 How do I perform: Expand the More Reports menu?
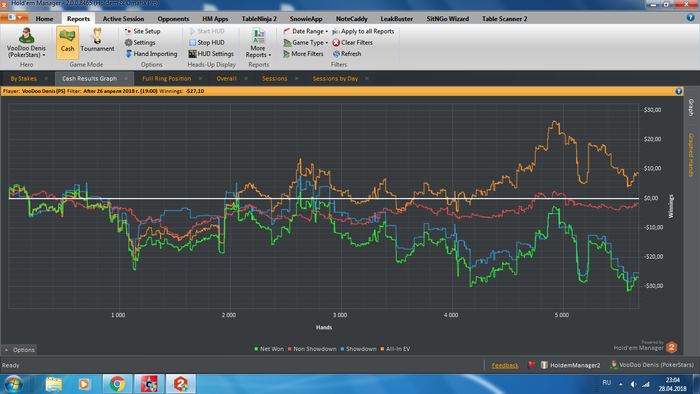(x=258, y=43)
